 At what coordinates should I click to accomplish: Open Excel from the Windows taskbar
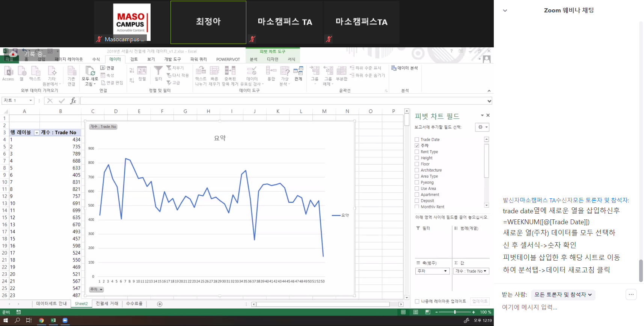pos(53,320)
